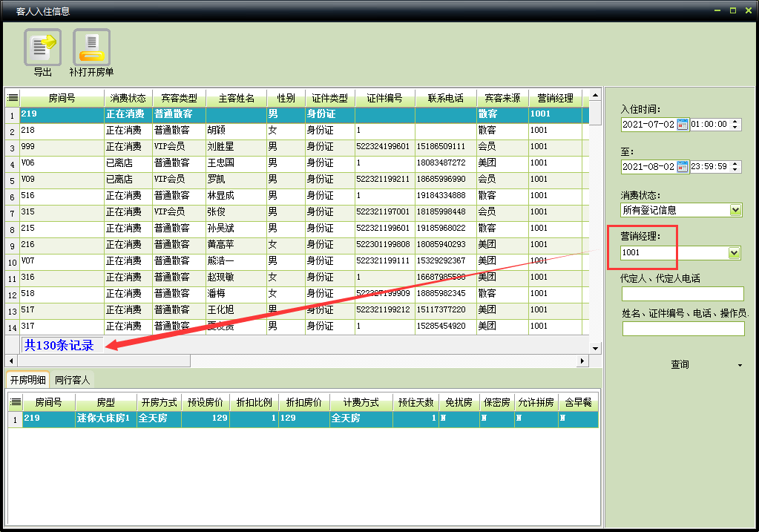Open the 查询 button dropdown arrow
The width and height of the screenshot is (759, 532).
[x=740, y=365]
